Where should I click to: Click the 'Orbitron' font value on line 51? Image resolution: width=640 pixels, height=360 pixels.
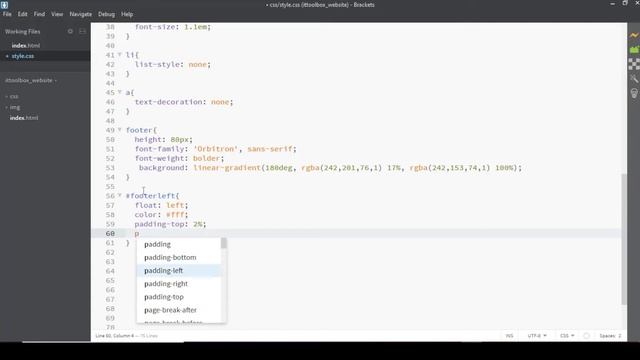tap(216, 149)
